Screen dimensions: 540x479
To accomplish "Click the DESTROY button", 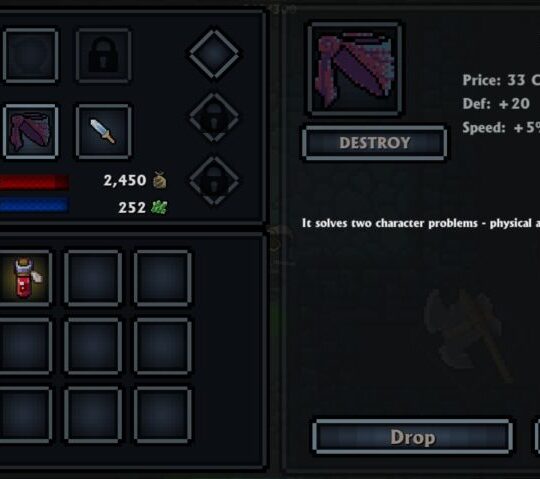I will pos(375,143).
